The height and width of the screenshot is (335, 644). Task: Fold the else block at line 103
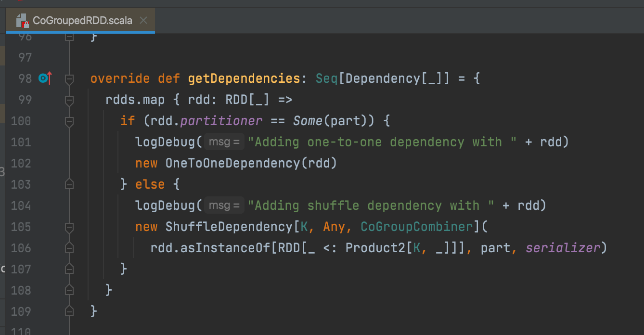coord(69,184)
